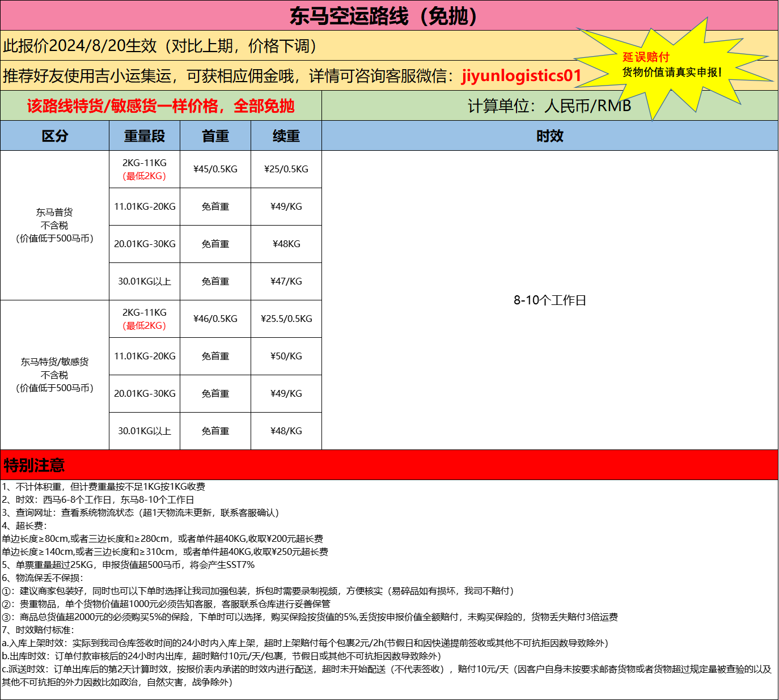Select line c.派送时效

tap(387, 676)
